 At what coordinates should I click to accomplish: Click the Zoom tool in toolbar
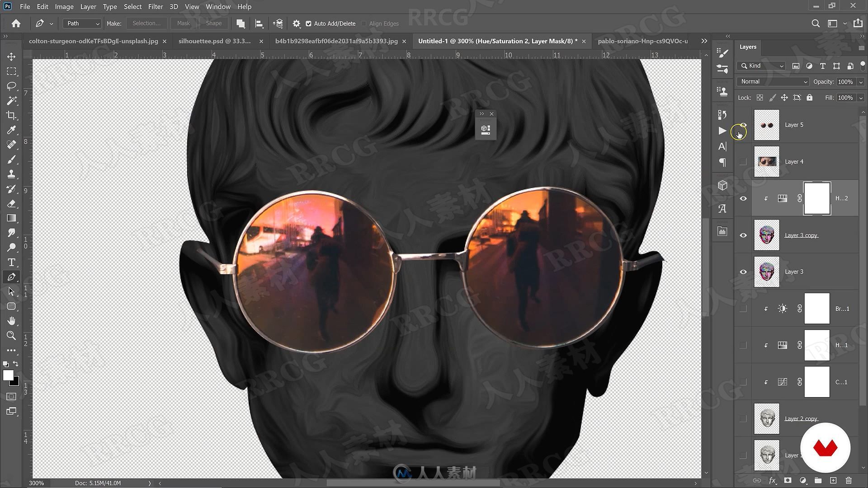point(11,335)
